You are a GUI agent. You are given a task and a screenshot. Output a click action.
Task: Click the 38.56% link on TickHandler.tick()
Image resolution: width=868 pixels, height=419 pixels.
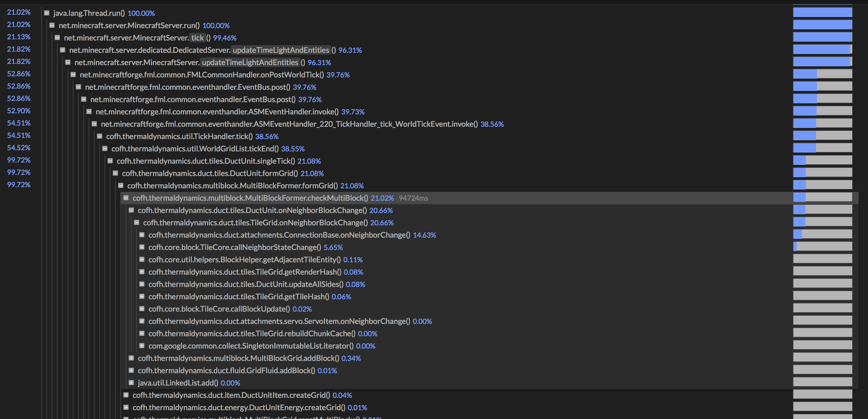coord(267,136)
